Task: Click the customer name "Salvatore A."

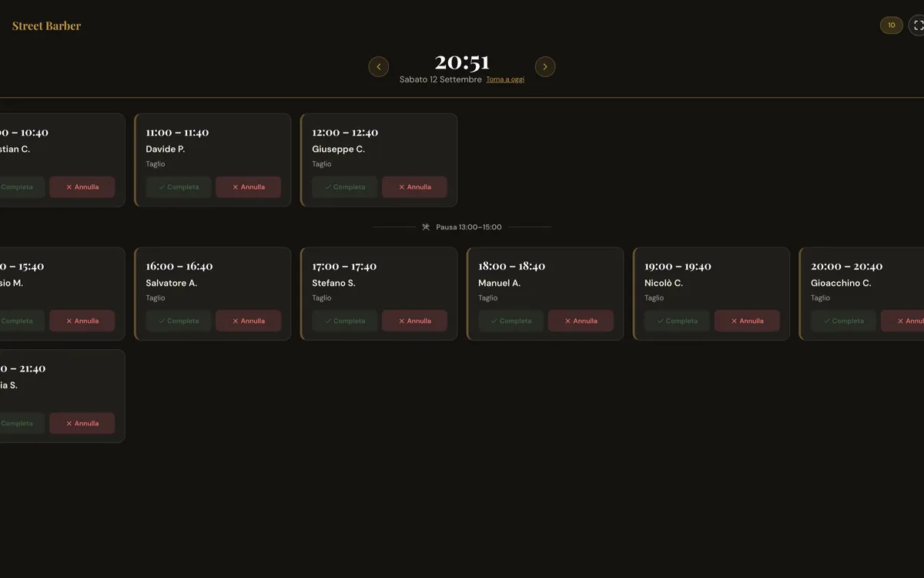Action: click(x=172, y=284)
